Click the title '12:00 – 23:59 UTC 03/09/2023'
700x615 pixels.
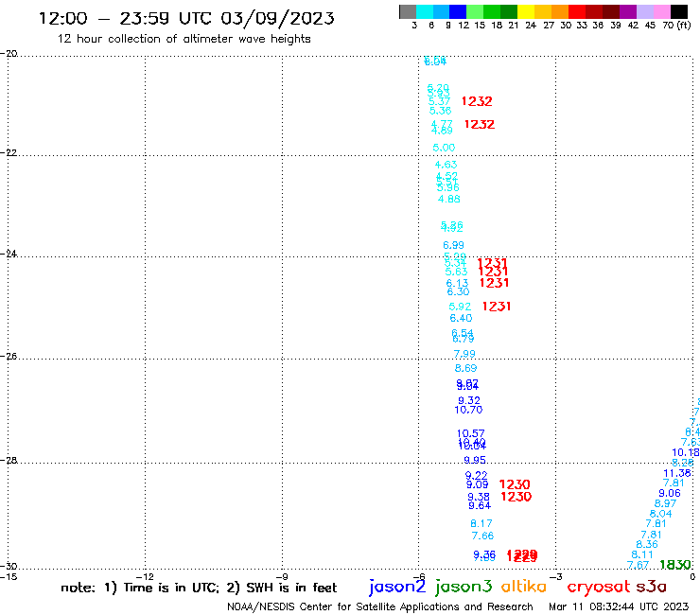186,18
